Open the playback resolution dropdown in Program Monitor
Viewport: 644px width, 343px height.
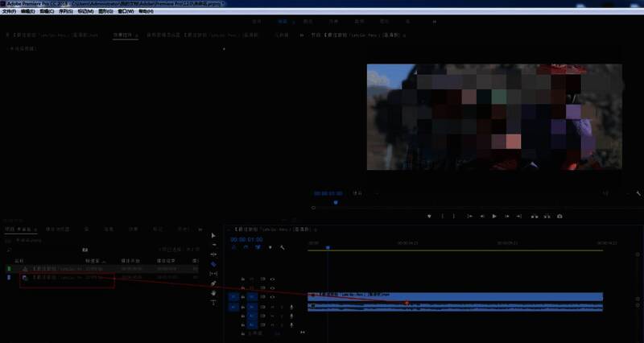(606, 193)
